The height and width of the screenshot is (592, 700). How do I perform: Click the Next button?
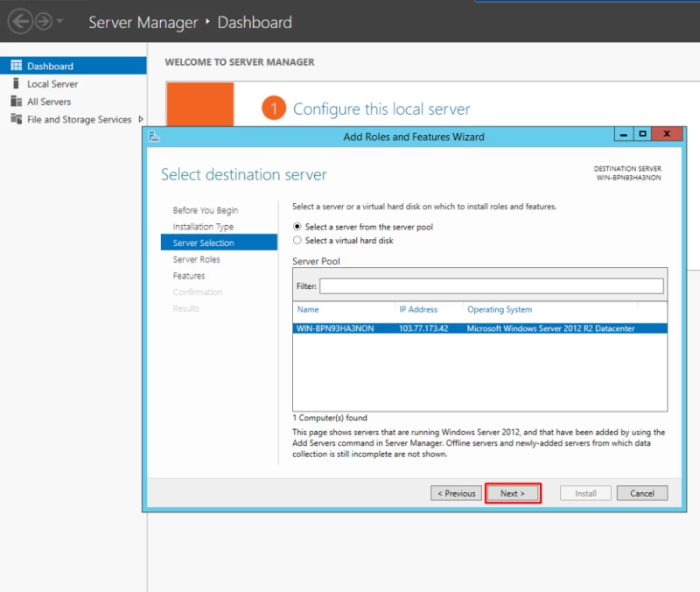pos(513,493)
